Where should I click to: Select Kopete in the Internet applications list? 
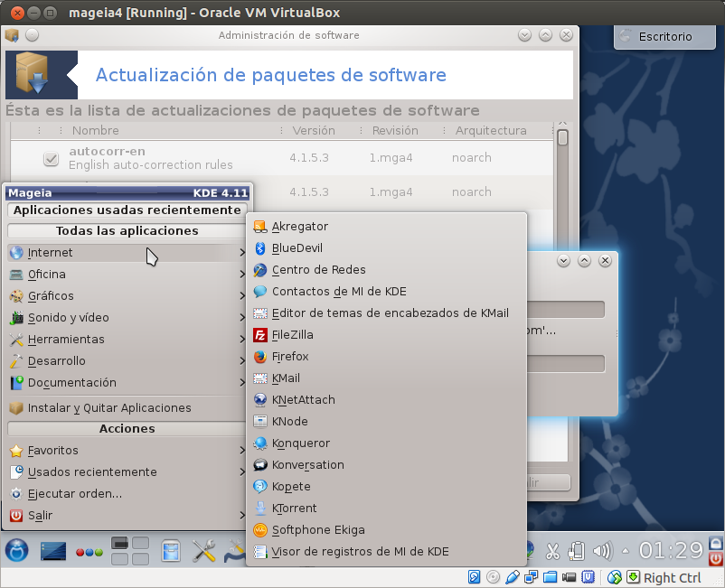point(288,486)
